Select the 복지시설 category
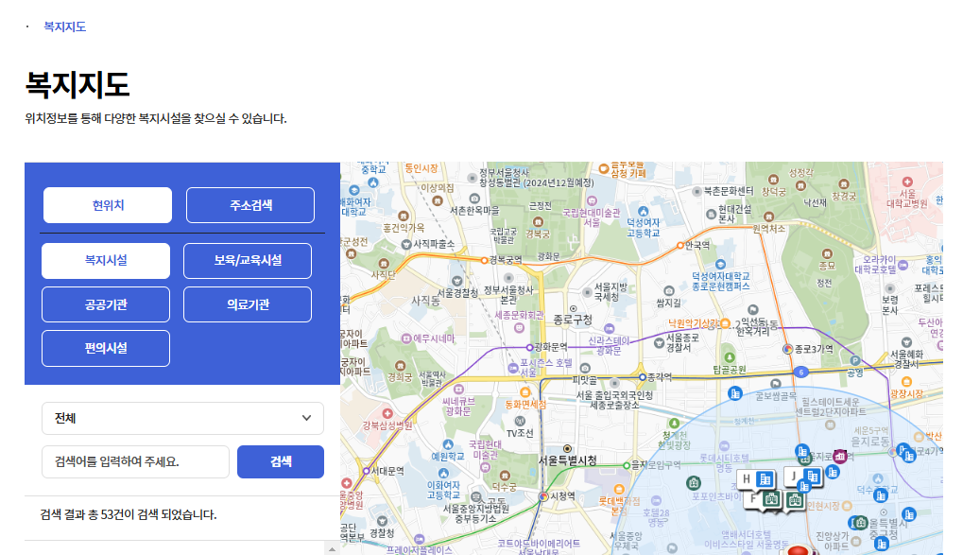Image resolution: width=980 pixels, height=555 pixels. (106, 261)
